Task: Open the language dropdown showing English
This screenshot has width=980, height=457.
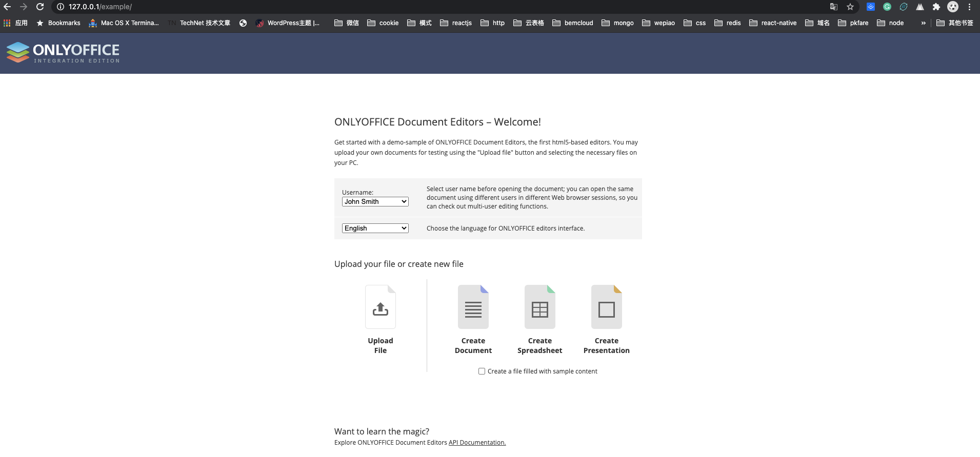Action: click(x=375, y=228)
